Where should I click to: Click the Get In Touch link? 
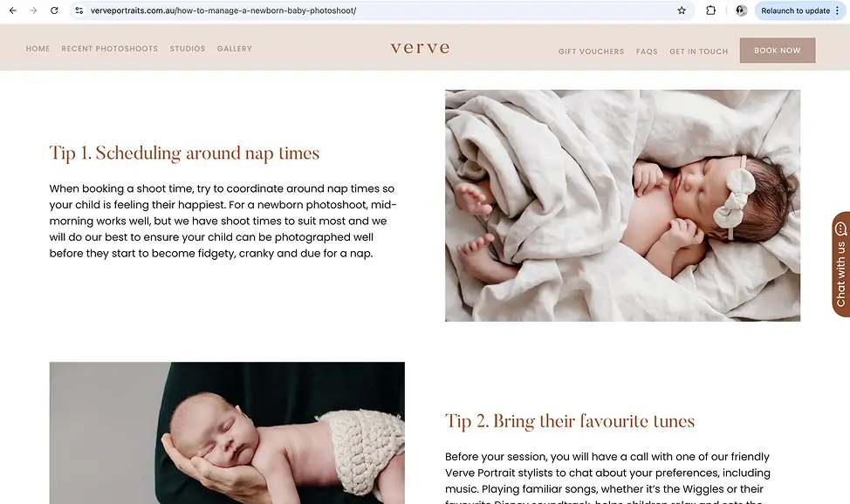[x=699, y=51]
